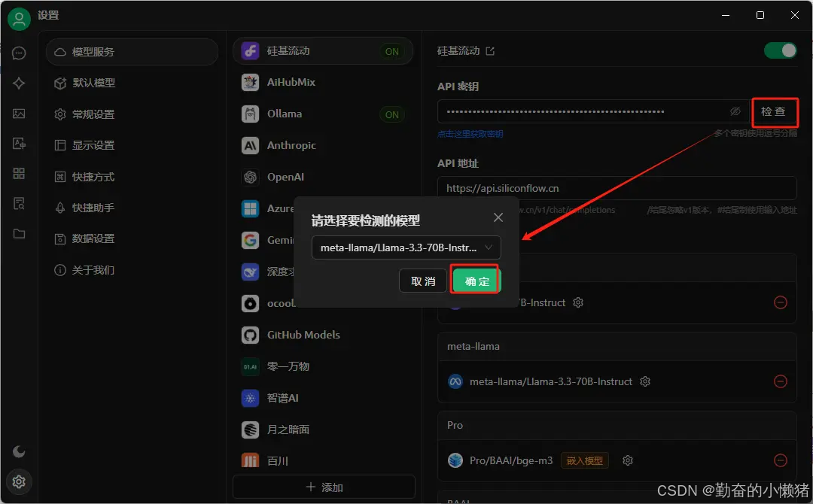Select the 零一万物 provider
The image size is (813, 504).
[x=322, y=366]
